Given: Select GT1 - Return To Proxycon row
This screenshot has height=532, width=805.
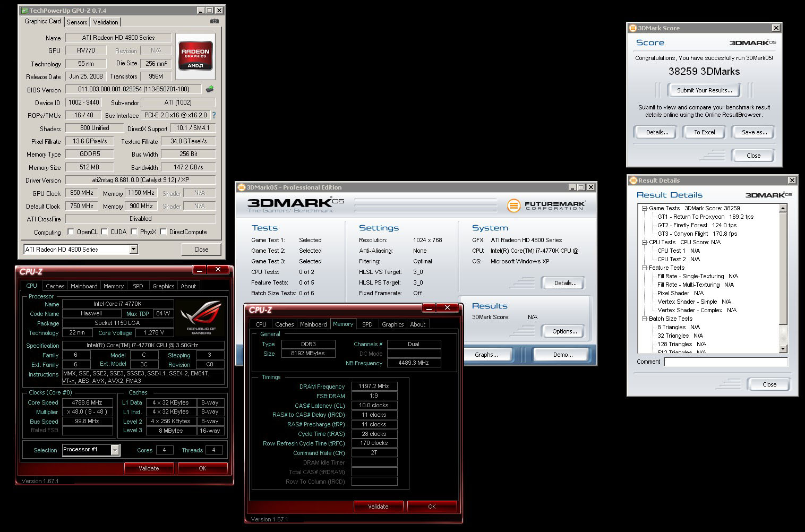Looking at the screenshot, I should (x=705, y=217).
